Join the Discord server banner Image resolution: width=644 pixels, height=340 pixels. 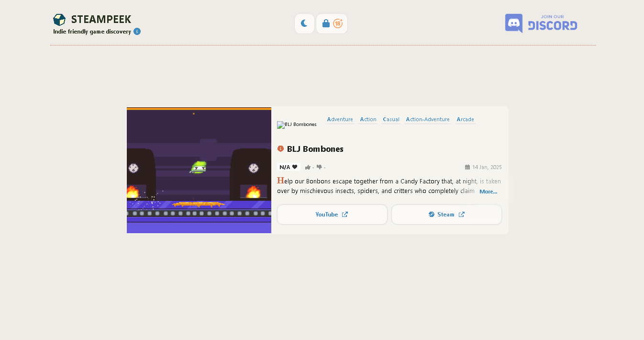pos(541,23)
